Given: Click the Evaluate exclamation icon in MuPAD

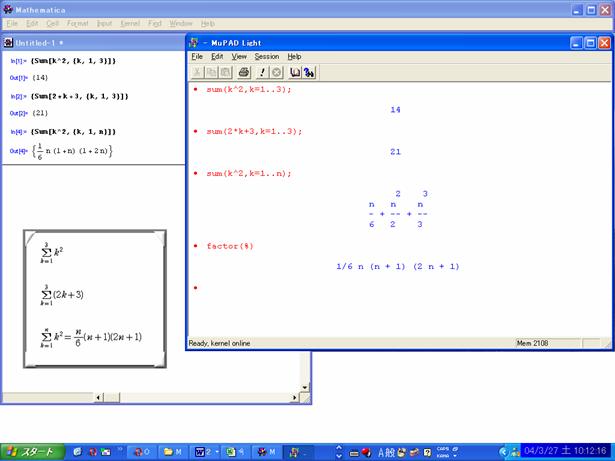Looking at the screenshot, I should [x=262, y=73].
